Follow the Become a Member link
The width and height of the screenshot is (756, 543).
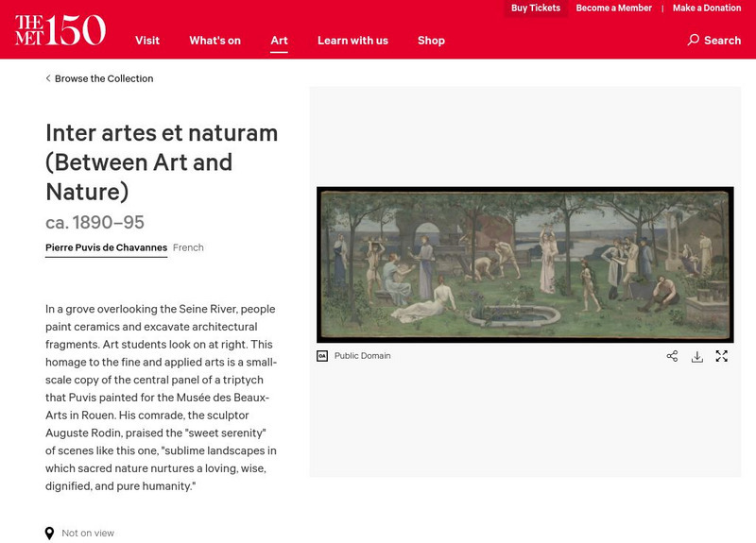[x=613, y=8]
